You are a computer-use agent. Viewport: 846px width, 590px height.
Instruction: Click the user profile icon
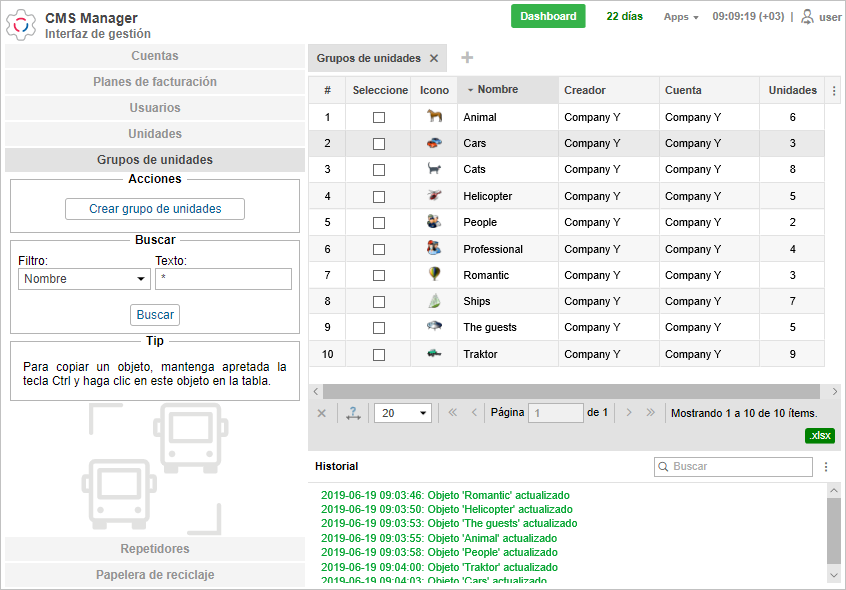pyautogui.click(x=807, y=17)
